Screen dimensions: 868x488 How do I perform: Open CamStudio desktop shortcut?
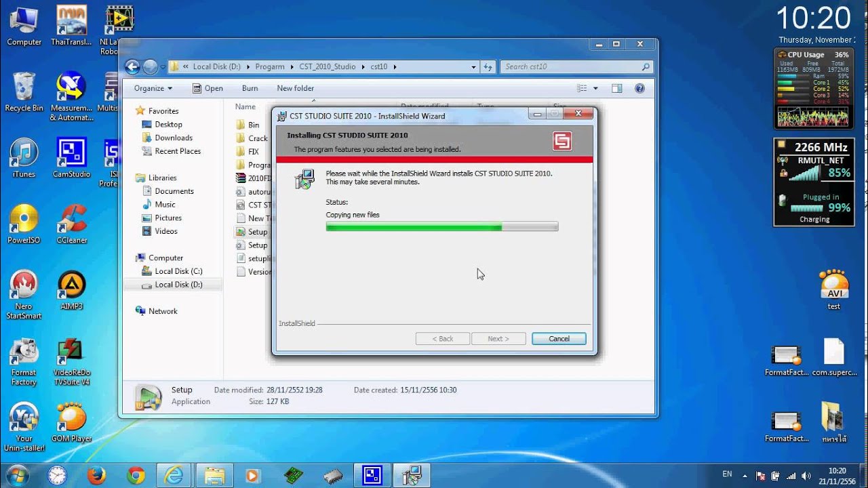tap(71, 158)
